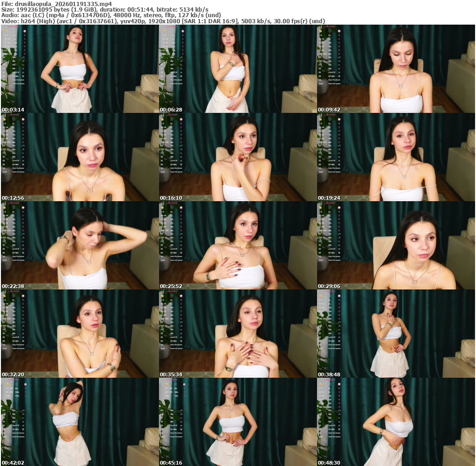
Task: Click the Size and duration info line
Action: [105, 9]
